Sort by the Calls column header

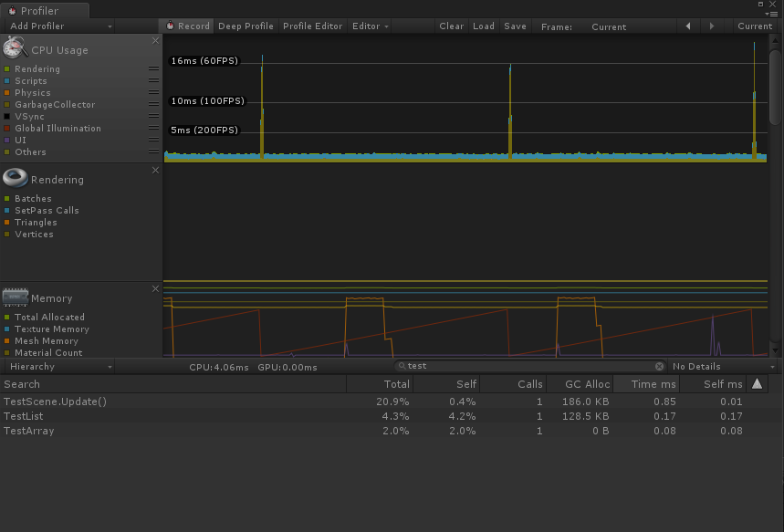pyautogui.click(x=513, y=384)
